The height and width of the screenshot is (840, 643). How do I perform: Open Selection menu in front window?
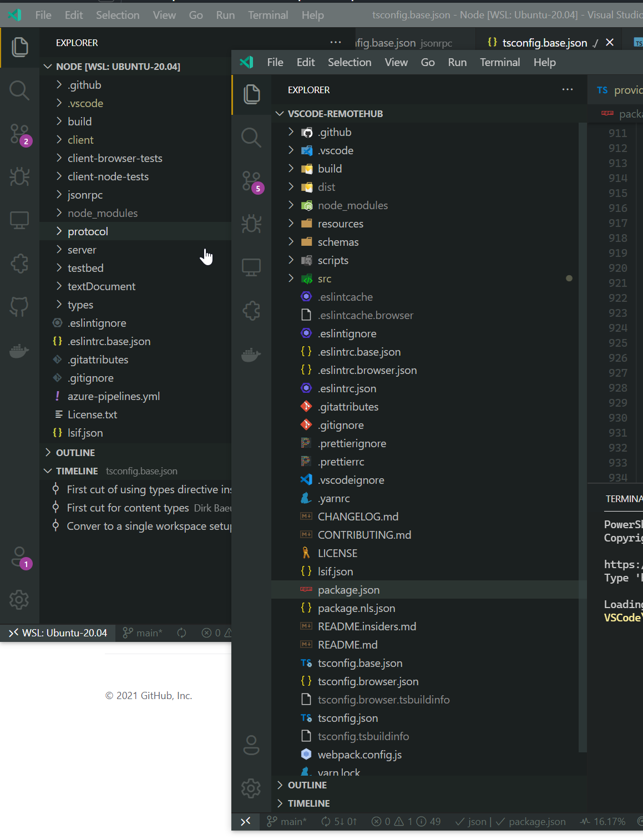tap(350, 63)
